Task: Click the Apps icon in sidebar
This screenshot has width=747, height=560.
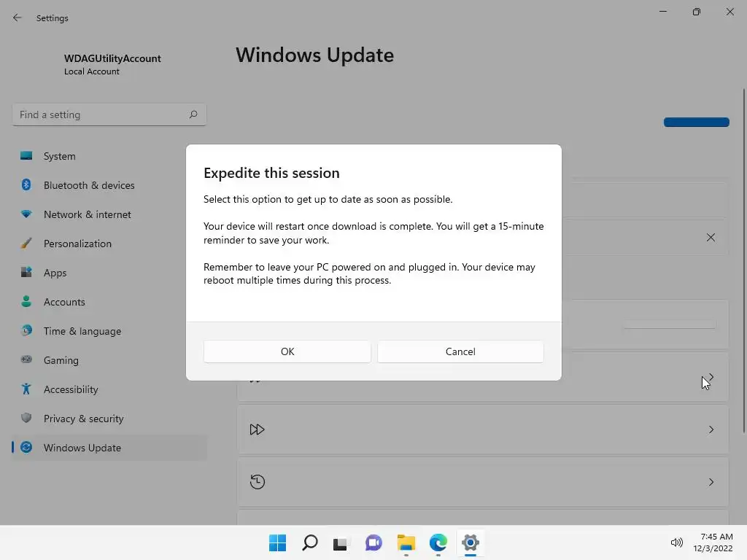Action: pos(26,273)
